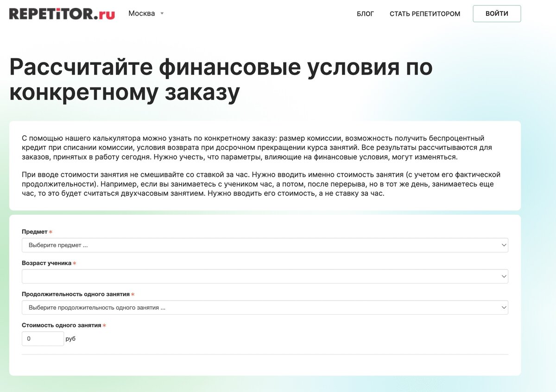
Task: Focus the Стоимость одного занятия field
Action: (43, 339)
